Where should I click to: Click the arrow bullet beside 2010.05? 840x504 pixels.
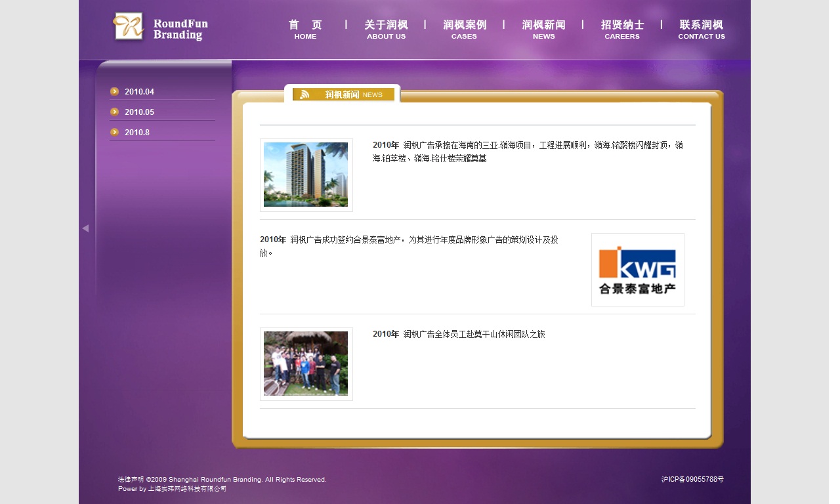tap(115, 112)
